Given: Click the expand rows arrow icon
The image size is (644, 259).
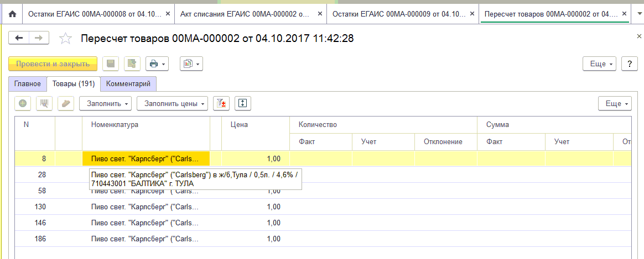Looking at the screenshot, I should tap(243, 104).
